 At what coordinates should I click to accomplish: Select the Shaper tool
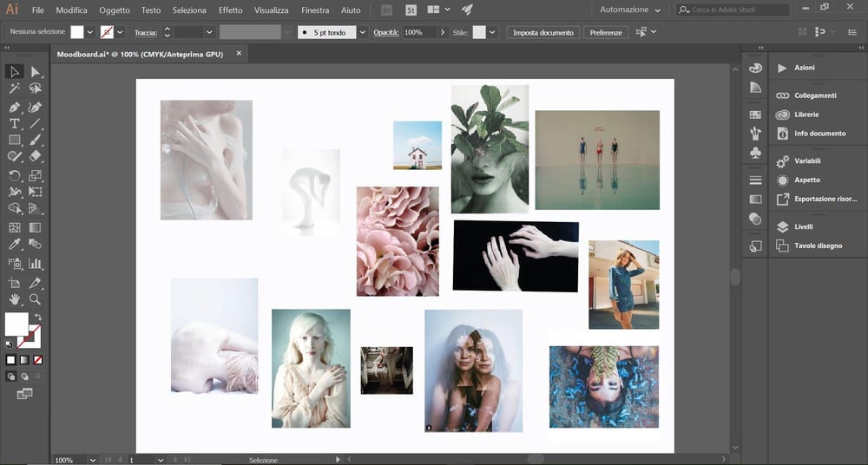[x=15, y=157]
